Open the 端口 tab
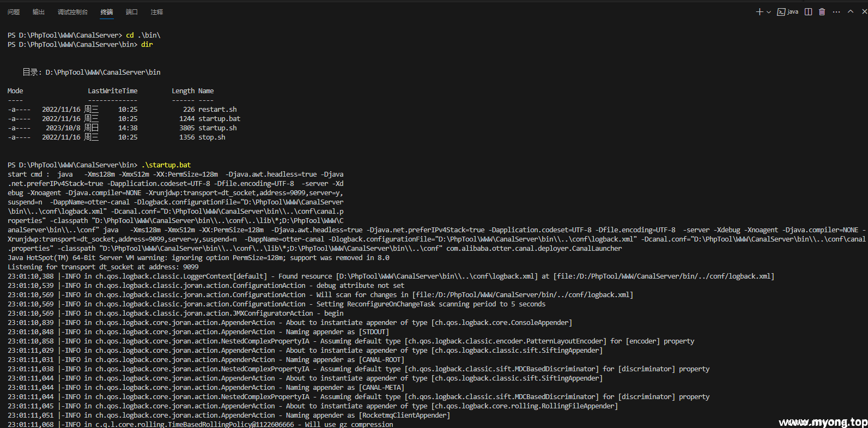Screen dimensions: 868x428 click(132, 11)
